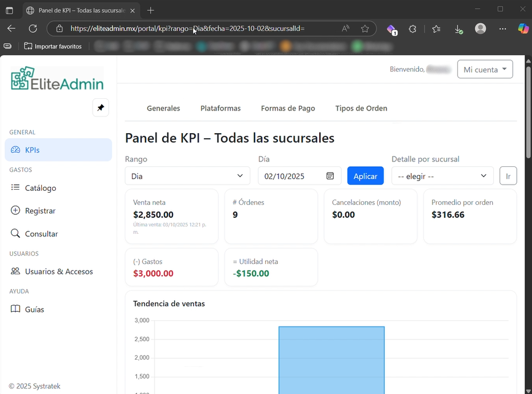This screenshot has height=394, width=532.
Task: Open the Guías help section
Action: [34, 309]
